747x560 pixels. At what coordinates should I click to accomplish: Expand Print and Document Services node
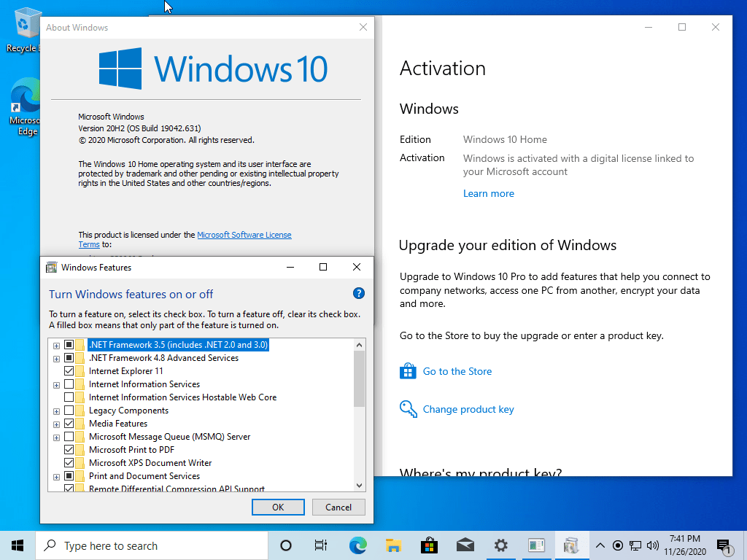point(56,477)
